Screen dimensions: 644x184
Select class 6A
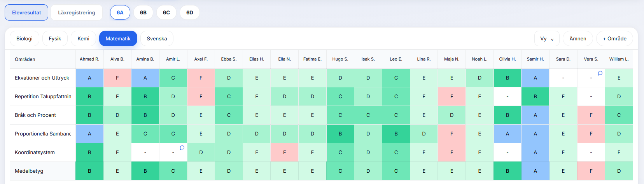[x=120, y=12]
